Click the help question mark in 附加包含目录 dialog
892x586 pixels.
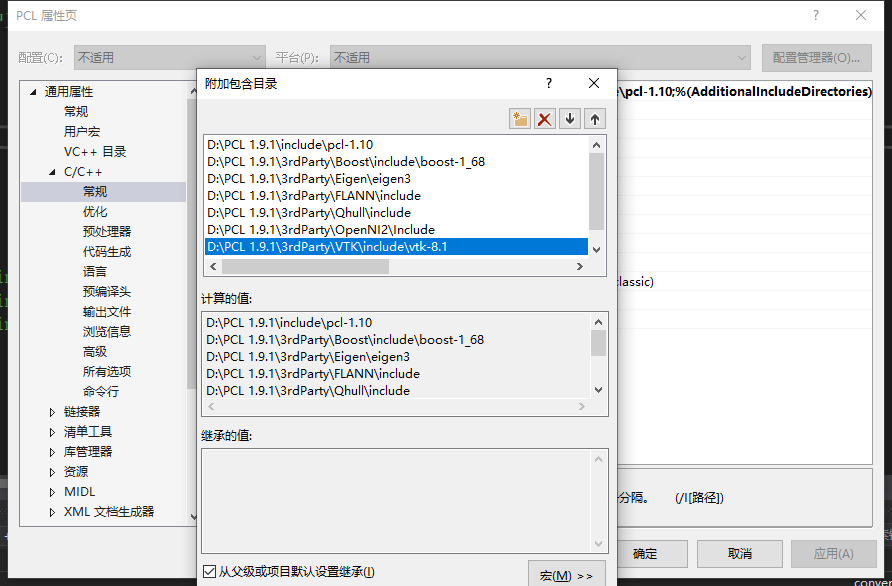pyautogui.click(x=548, y=83)
